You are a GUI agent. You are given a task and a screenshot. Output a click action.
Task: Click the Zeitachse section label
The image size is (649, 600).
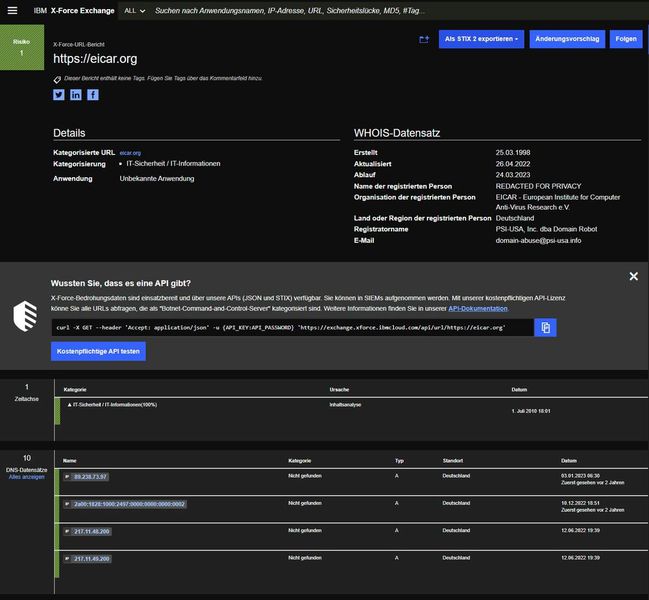(26, 399)
